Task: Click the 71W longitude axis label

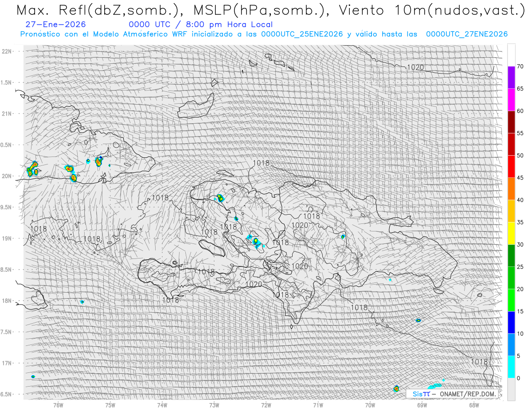Action: tap(318, 404)
